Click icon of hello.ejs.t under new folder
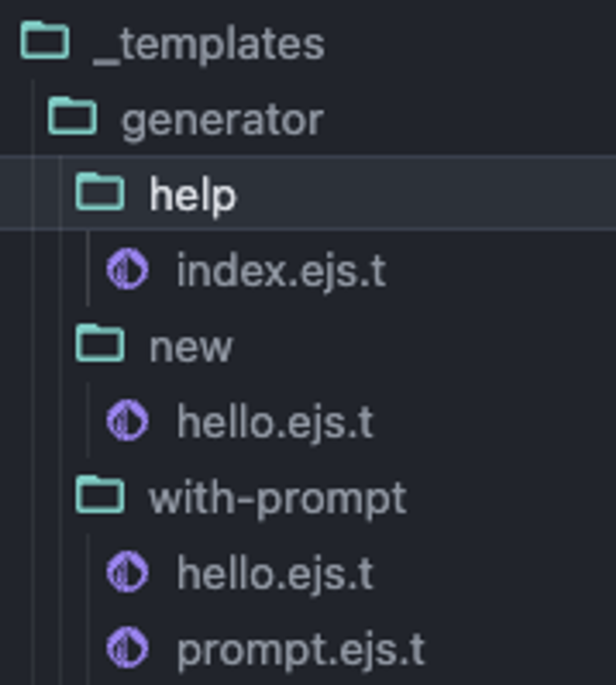The height and width of the screenshot is (685, 616). coord(128,420)
